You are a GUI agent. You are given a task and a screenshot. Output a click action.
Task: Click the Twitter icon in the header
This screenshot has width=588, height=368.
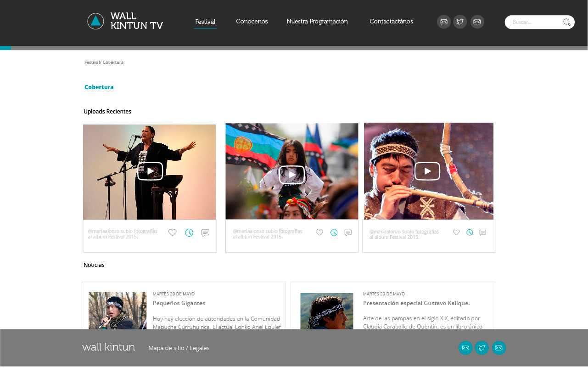coord(460,22)
